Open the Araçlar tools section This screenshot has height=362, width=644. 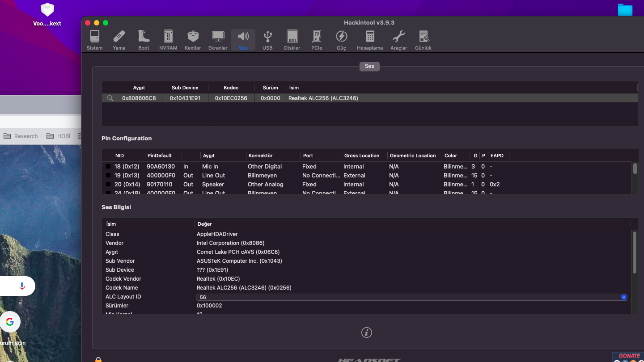[398, 40]
